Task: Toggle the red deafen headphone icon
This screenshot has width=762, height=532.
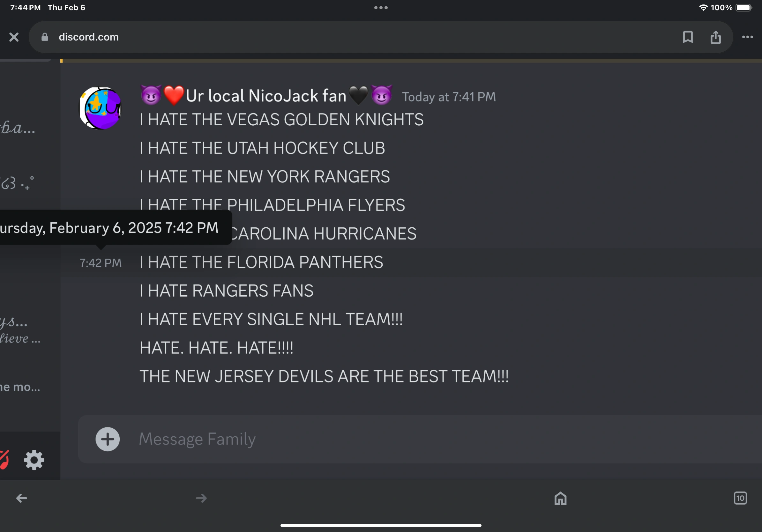Action: 4,460
